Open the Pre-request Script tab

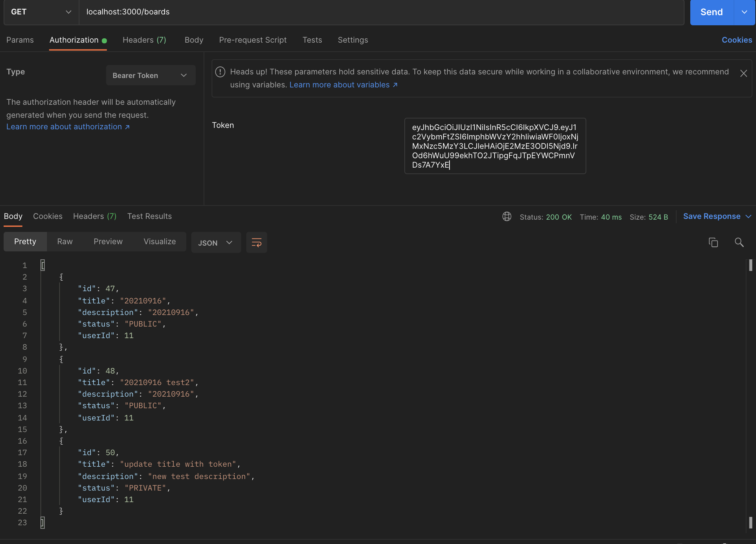253,40
